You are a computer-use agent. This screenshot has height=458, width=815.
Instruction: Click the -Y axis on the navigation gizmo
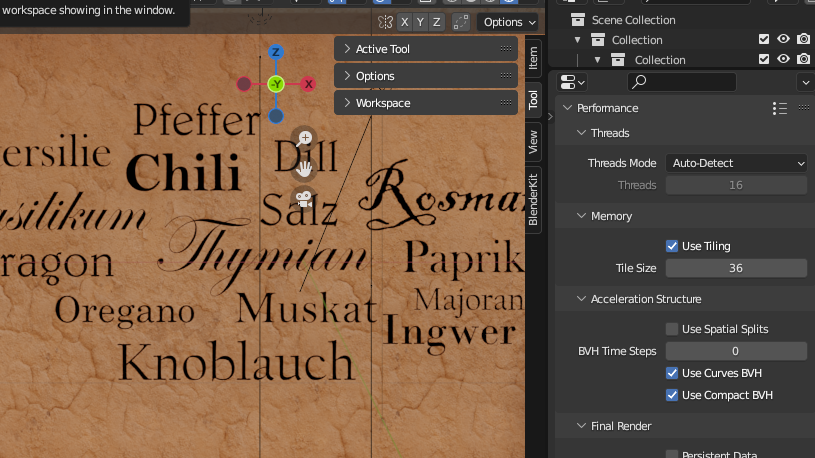click(276, 84)
